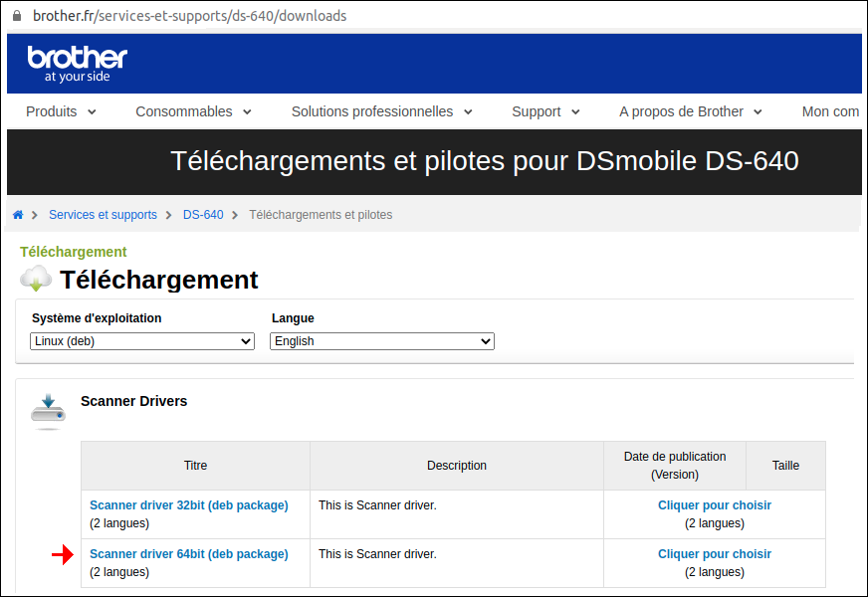Click Cliquer pour choisir for 32bit driver
Image resolution: width=868 pixels, height=597 pixels.
pos(714,505)
